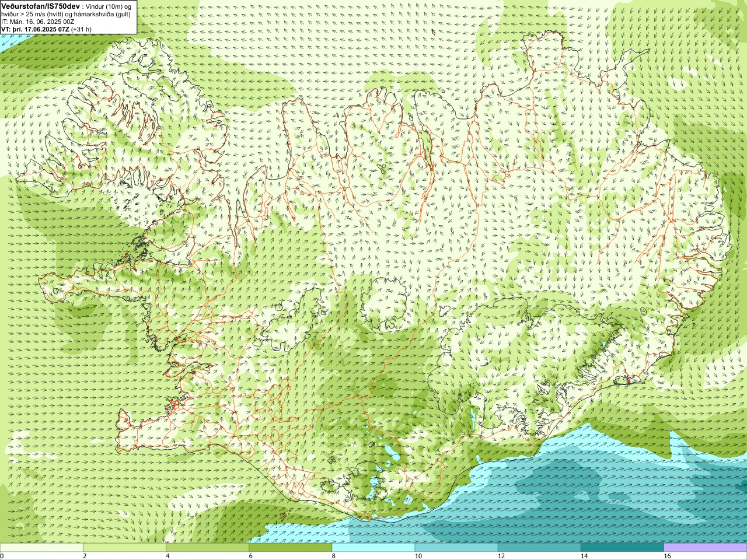Click the 6–8 m/s dark green legend swatch
The image size is (747, 560).
(x=290, y=548)
